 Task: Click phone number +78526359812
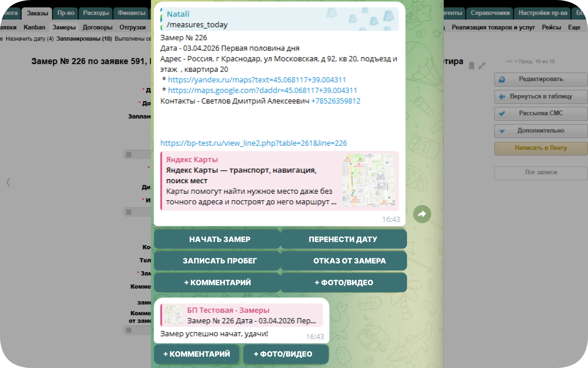click(x=336, y=101)
